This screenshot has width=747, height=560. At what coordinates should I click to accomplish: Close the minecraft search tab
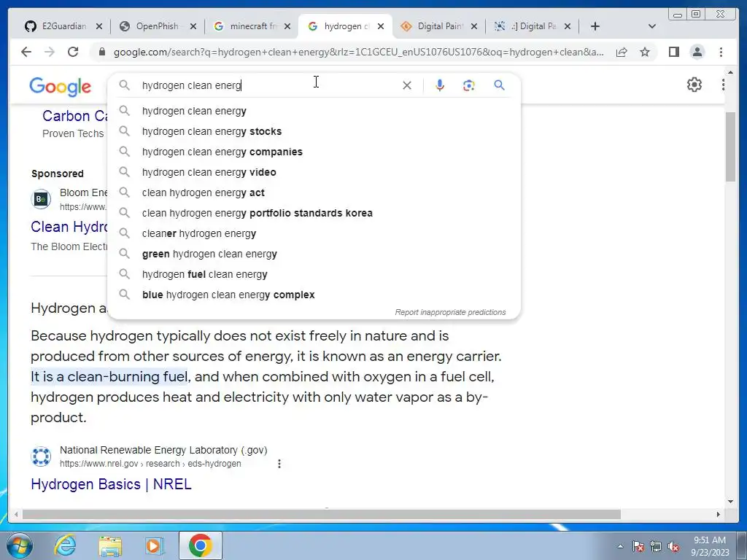coord(287,26)
